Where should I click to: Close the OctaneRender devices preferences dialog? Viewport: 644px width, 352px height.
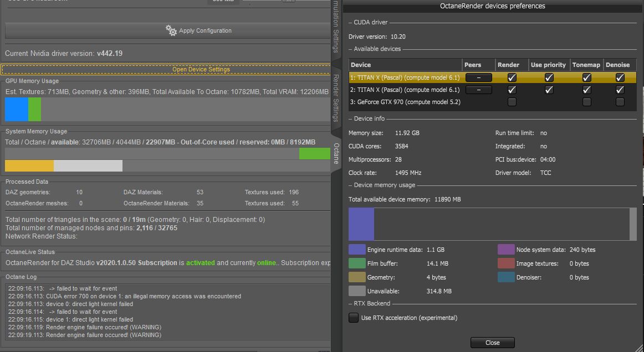pyautogui.click(x=493, y=343)
